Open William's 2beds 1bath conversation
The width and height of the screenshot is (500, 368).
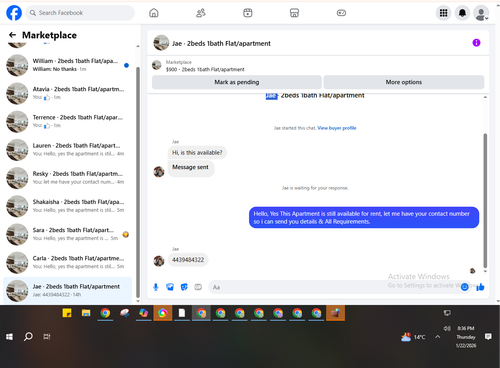(67, 65)
